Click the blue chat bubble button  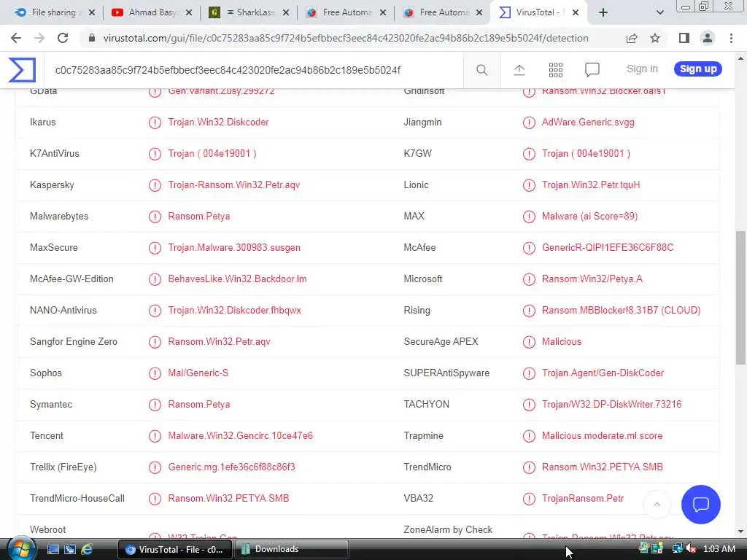coord(700,505)
